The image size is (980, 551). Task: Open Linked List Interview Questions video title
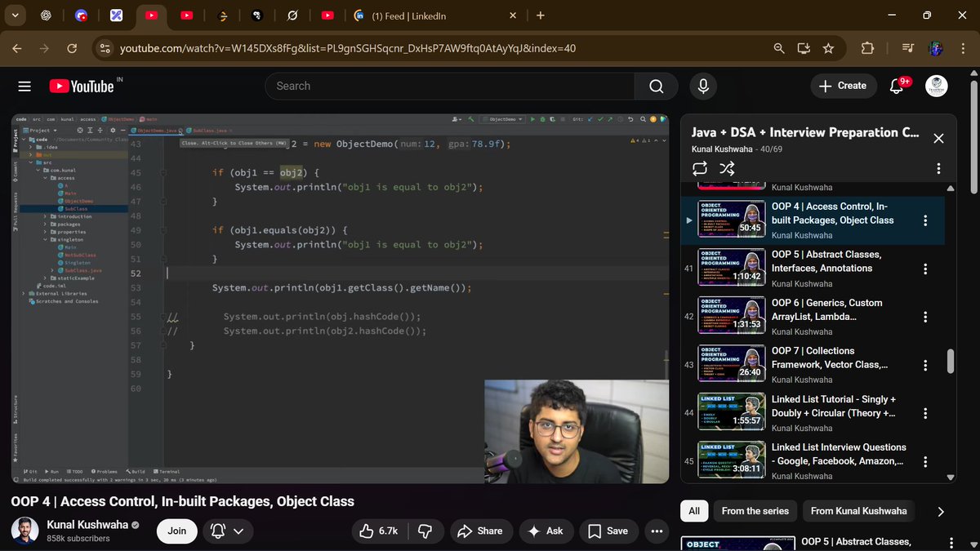coord(839,454)
